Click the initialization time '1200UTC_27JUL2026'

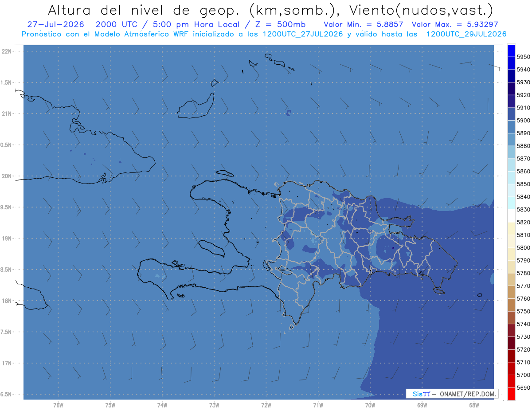tap(303, 34)
